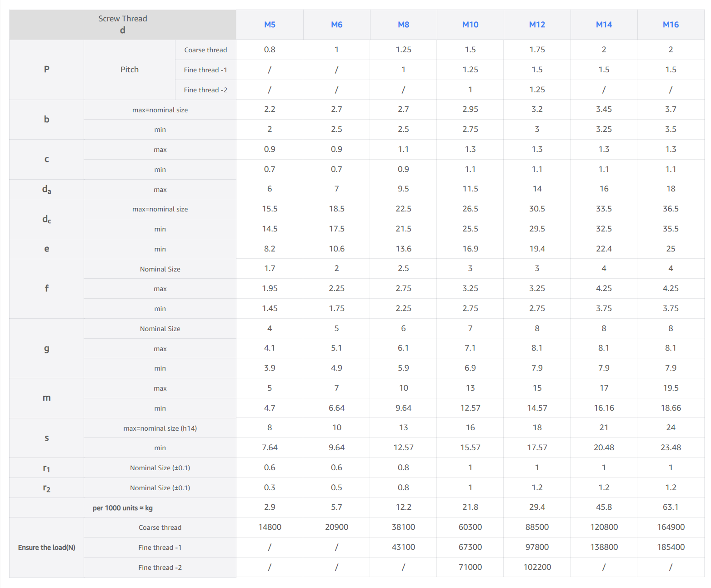This screenshot has width=711, height=588.
Task: Click the M6 column header link
Action: point(336,25)
